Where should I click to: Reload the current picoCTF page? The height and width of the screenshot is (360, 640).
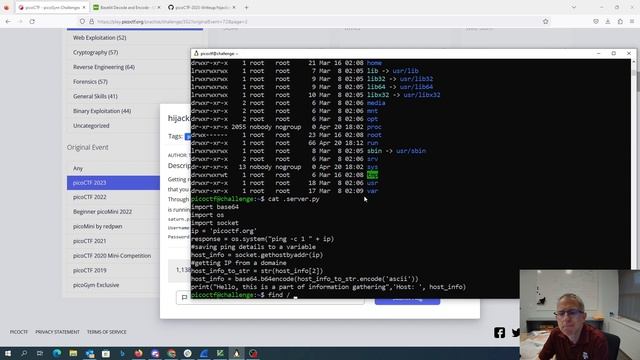[32, 21]
